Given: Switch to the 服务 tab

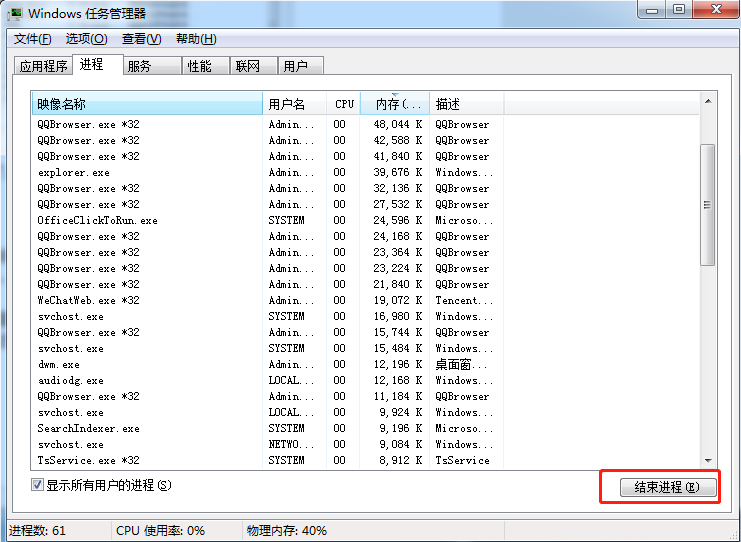Looking at the screenshot, I should coord(152,66).
